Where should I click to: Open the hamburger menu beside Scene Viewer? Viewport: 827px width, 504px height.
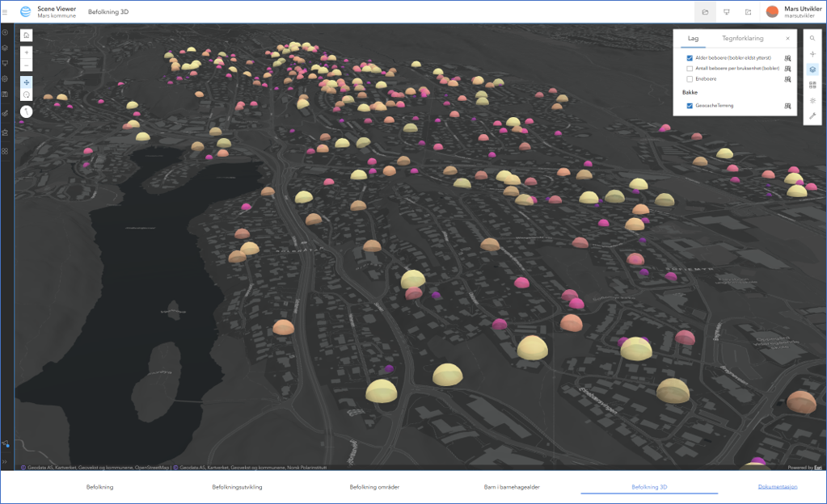[5, 11]
